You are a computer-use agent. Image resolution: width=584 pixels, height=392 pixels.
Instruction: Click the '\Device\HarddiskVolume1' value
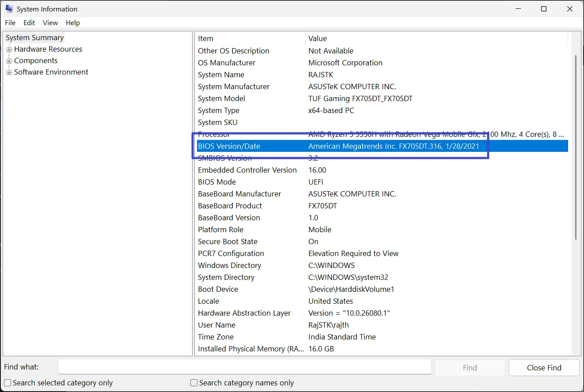351,289
